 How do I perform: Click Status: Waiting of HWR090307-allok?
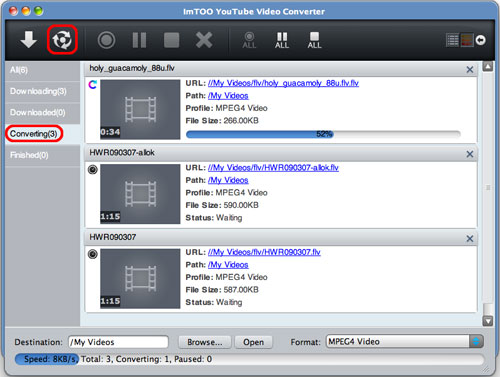[214, 218]
